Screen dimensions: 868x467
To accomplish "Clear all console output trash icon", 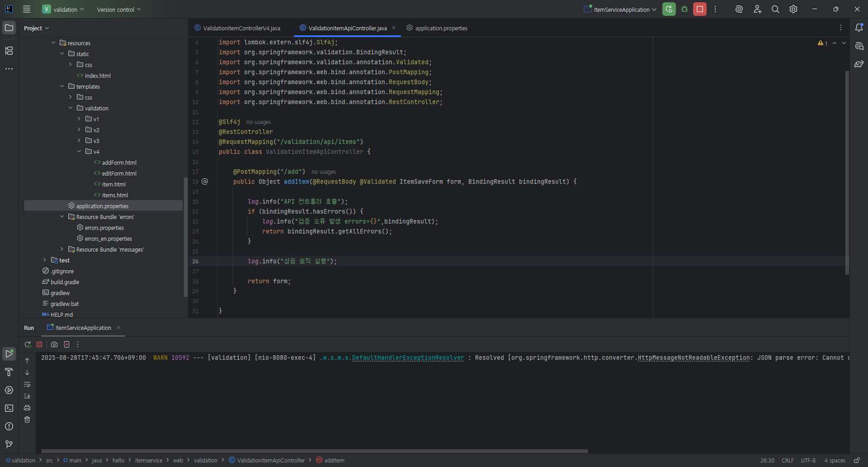I will click(x=27, y=419).
